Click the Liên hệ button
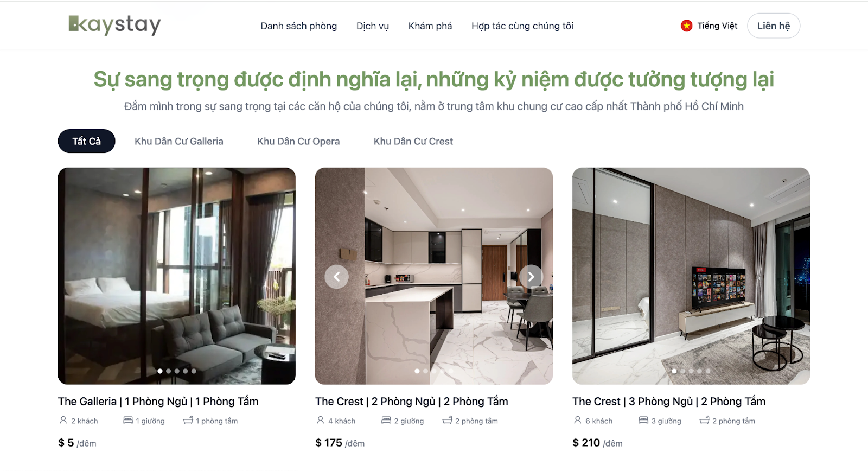Screen dimensions: 868x471 tap(774, 26)
